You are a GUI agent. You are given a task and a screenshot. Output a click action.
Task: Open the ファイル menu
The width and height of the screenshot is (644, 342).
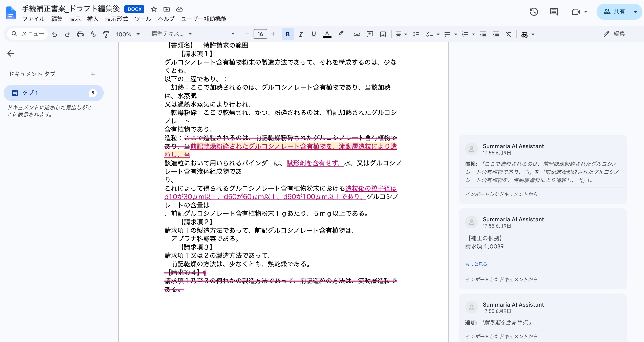tap(33, 19)
